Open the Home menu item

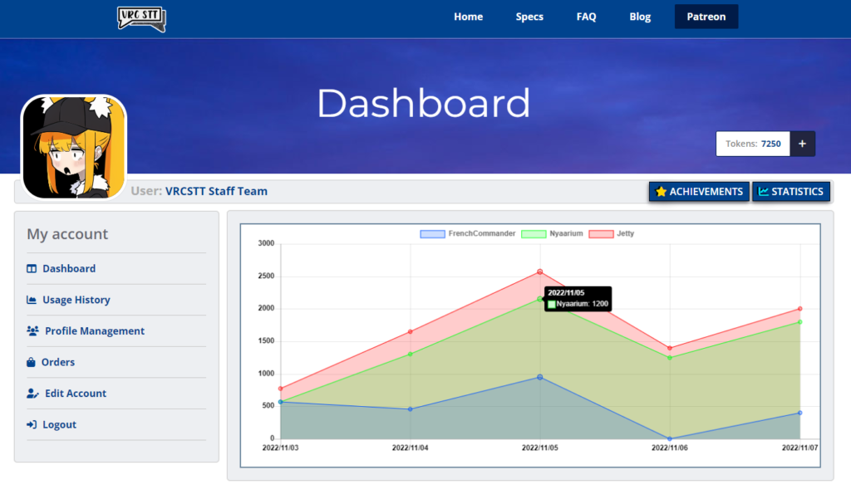pos(468,17)
